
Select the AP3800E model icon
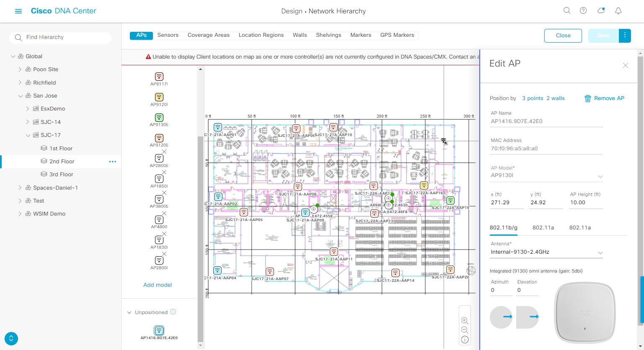click(159, 199)
